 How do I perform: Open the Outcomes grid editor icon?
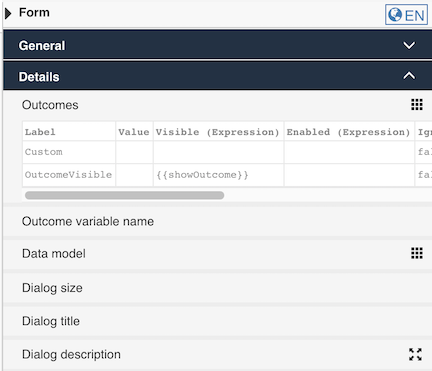click(417, 105)
